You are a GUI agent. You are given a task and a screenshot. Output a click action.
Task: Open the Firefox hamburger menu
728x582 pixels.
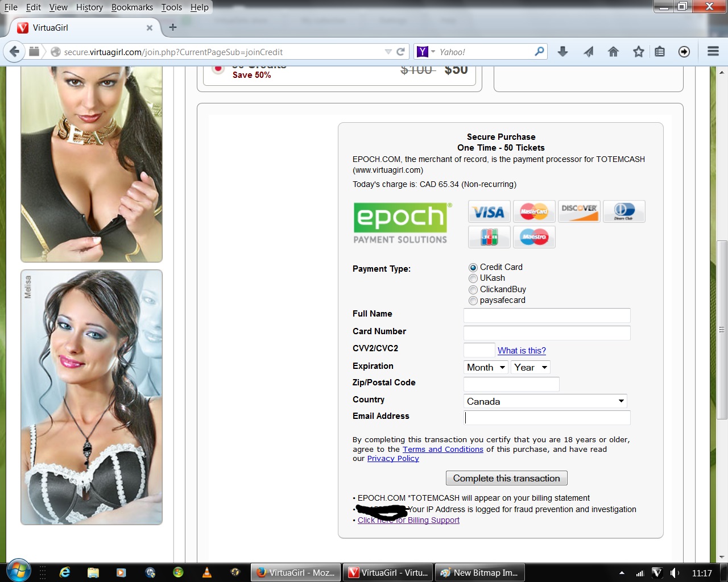tap(713, 52)
